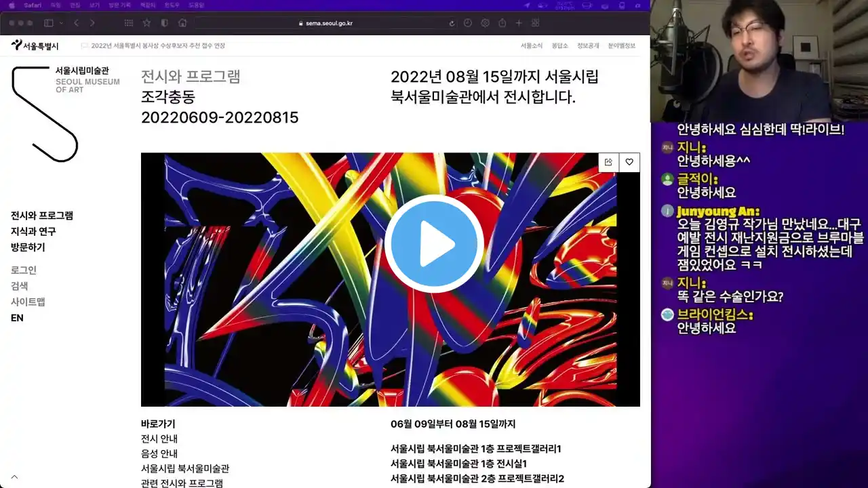The height and width of the screenshot is (488, 868).
Task: Click 정보공개 in top navigation
Action: click(588, 45)
